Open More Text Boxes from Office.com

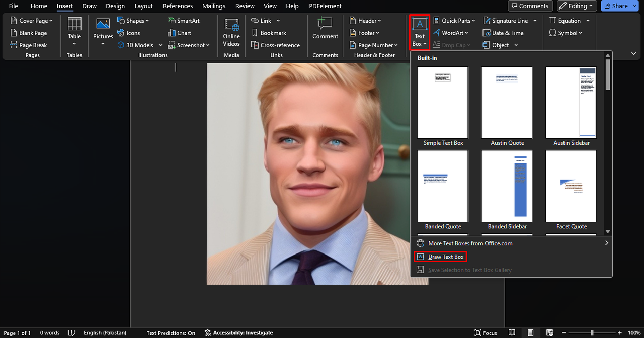point(470,243)
